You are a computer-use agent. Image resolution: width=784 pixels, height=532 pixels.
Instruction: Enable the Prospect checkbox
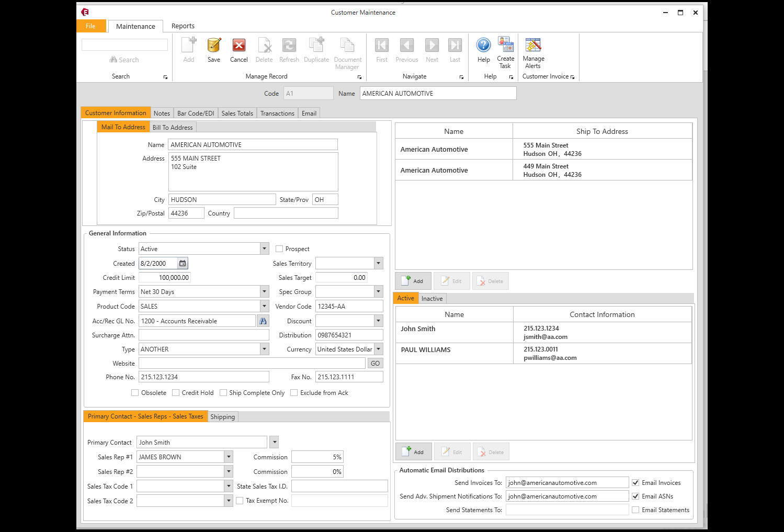point(279,248)
